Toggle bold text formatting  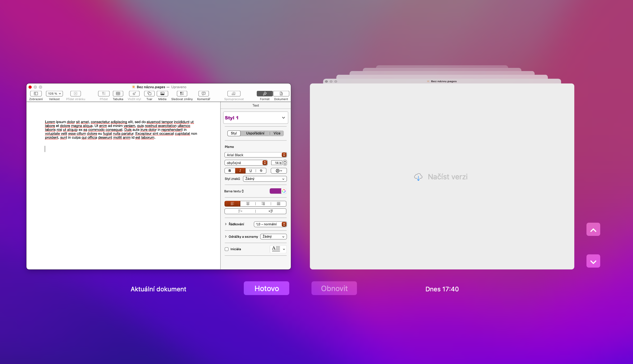(230, 171)
